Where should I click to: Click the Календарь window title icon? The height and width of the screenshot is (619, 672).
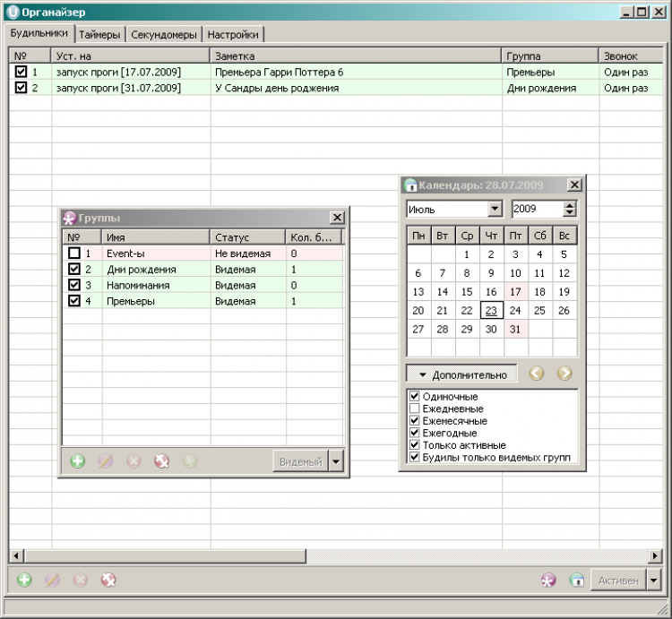(x=410, y=185)
